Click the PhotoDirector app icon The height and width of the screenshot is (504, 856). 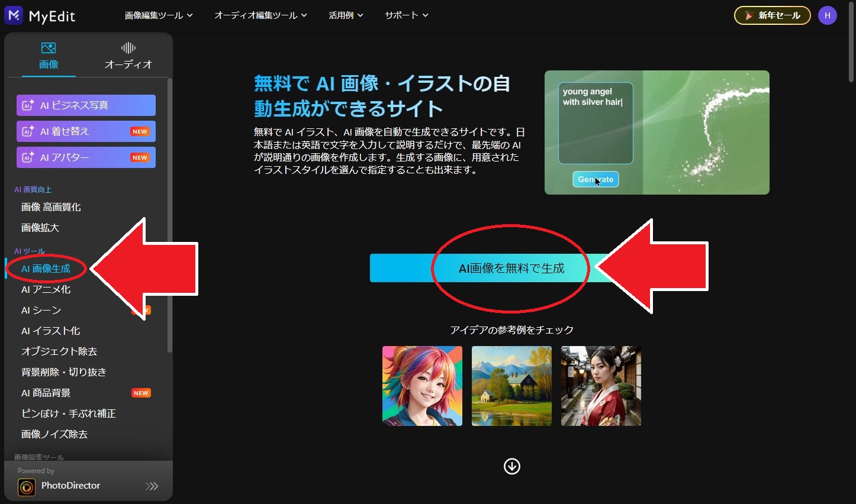[x=27, y=487]
